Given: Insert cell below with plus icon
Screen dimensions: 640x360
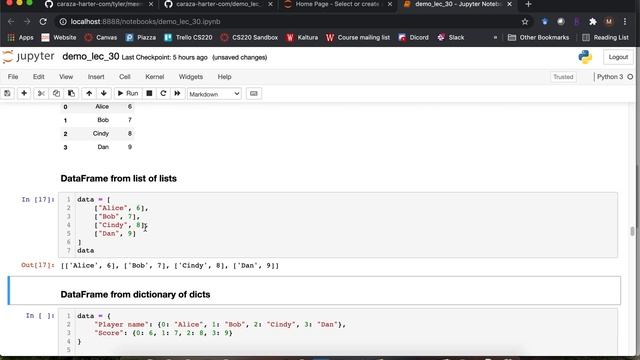Looking at the screenshot, I should click(x=24, y=93).
